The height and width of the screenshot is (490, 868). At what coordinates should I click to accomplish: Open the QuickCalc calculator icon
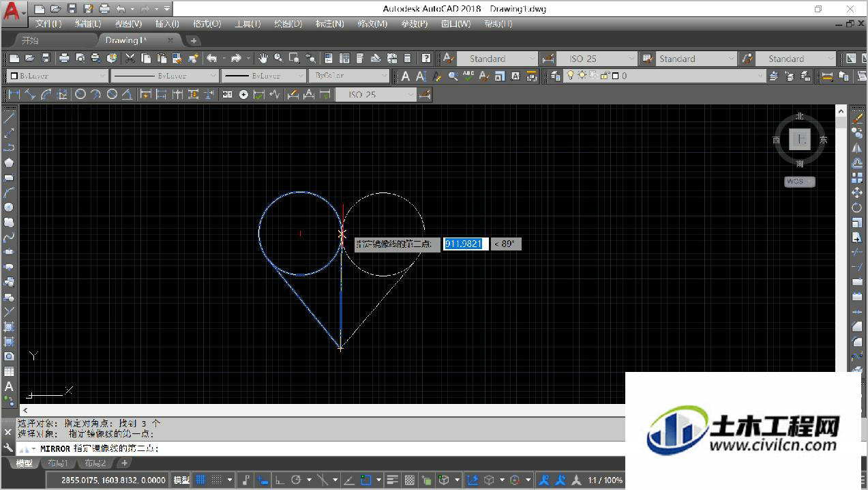[x=408, y=59]
